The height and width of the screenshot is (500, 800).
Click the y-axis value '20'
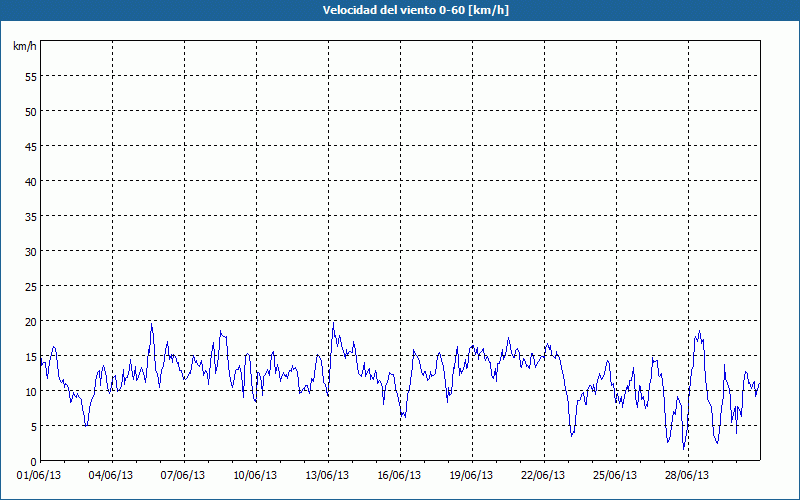click(x=31, y=321)
